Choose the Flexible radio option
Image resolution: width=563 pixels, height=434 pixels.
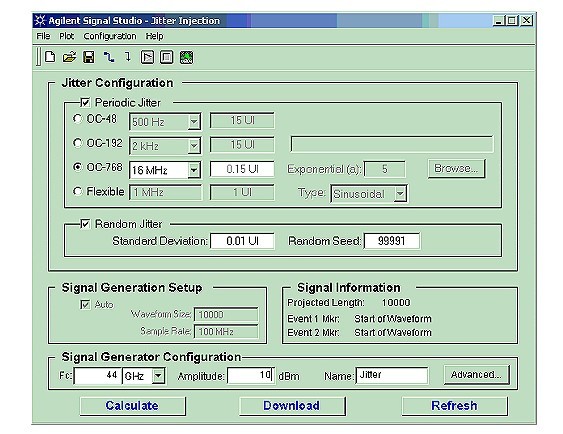pos(77,191)
